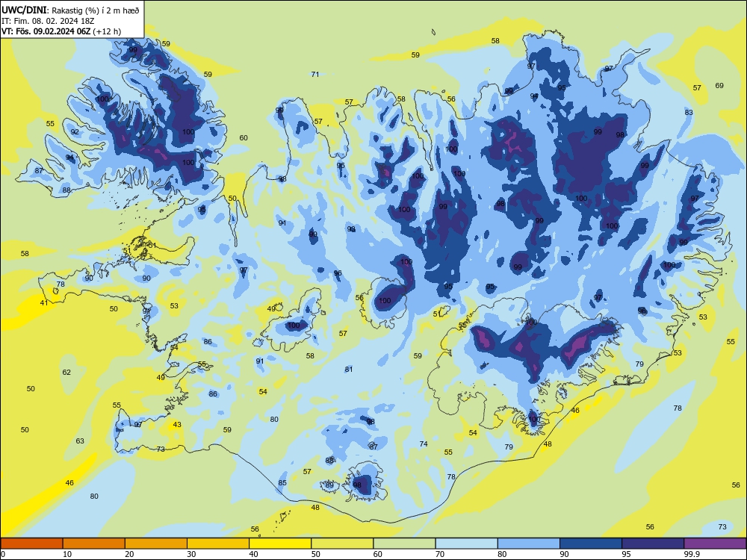Click the map value '63'
This screenshot has height=560, width=747.
(80, 441)
